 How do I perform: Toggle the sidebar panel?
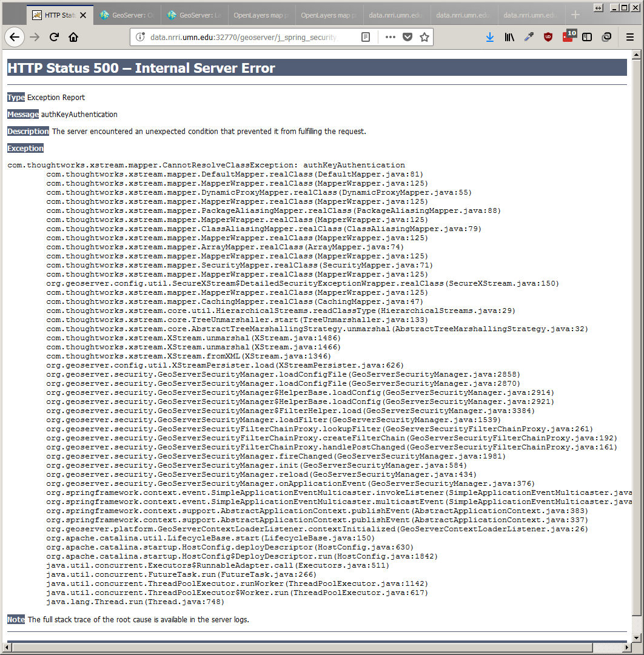tap(587, 37)
